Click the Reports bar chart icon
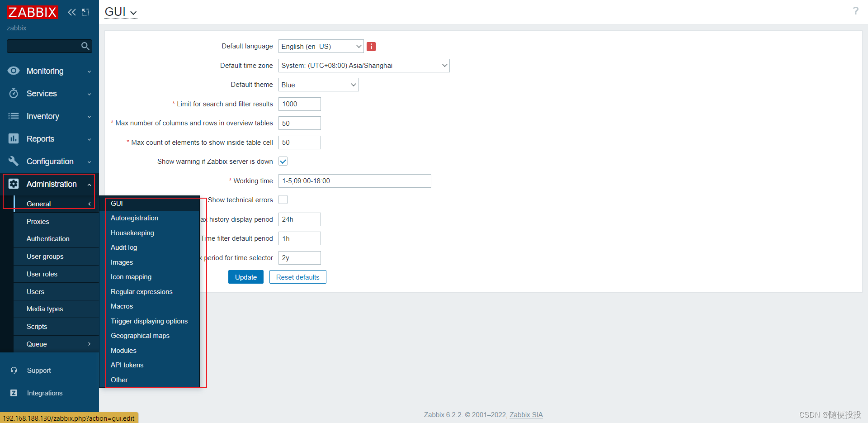 14,138
